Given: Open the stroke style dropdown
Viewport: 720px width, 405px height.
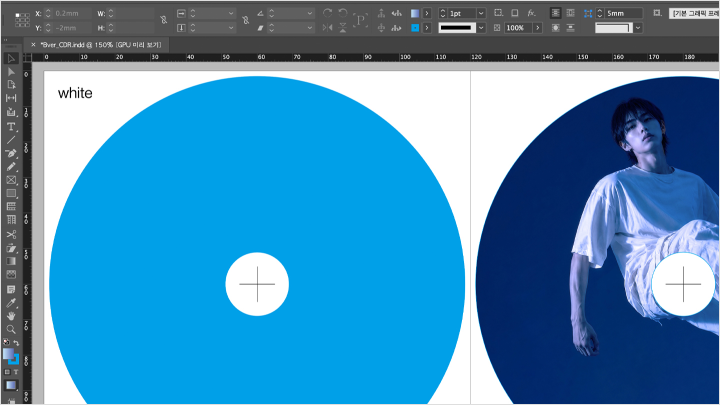Looking at the screenshot, I should pyautogui.click(x=481, y=28).
